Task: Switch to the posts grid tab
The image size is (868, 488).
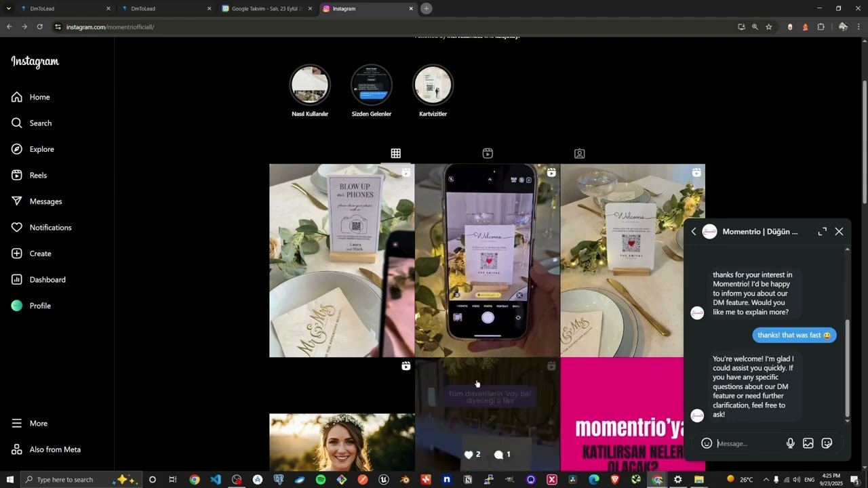Action: click(x=395, y=154)
